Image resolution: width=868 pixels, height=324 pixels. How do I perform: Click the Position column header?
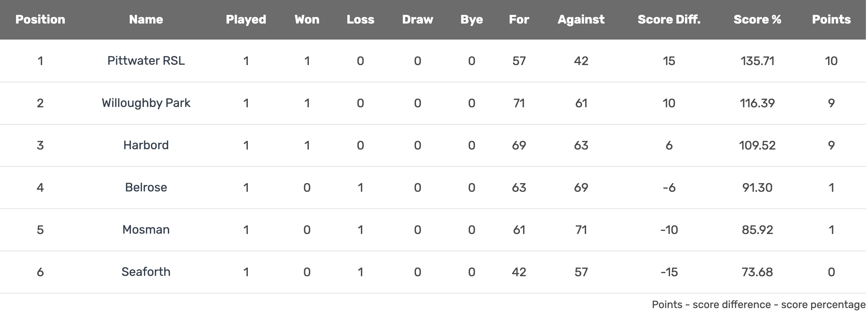[x=40, y=19]
